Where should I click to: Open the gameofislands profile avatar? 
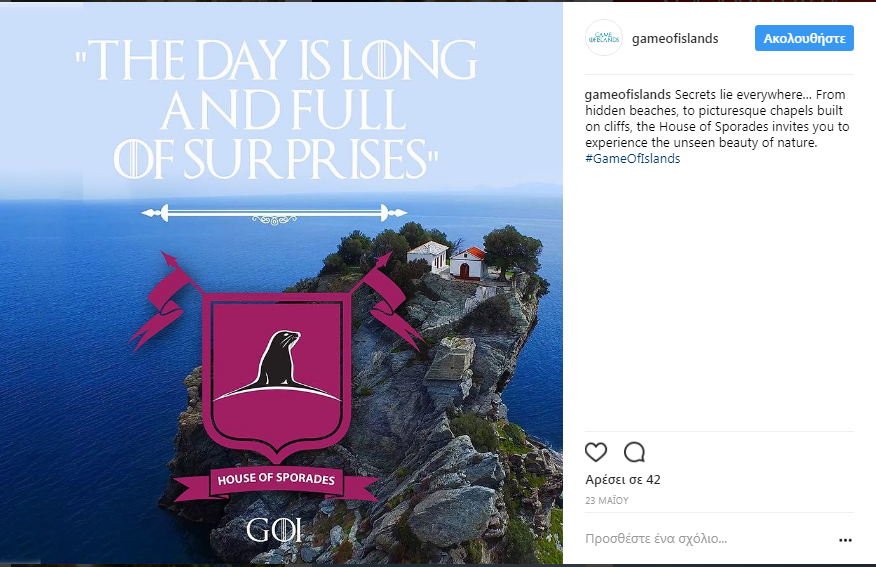tap(603, 37)
